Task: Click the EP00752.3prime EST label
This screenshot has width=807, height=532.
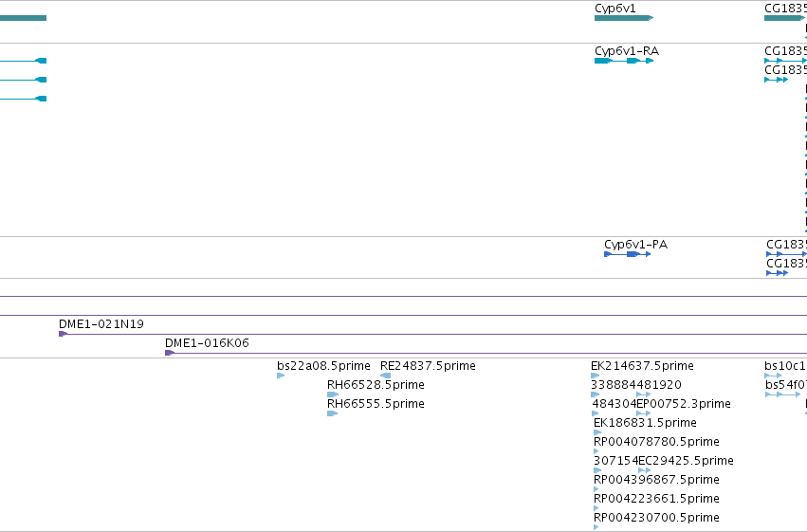Action: pos(684,404)
